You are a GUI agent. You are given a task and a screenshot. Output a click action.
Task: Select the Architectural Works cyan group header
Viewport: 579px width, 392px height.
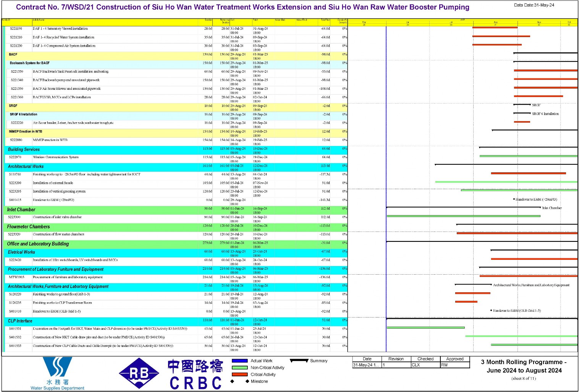(x=176, y=167)
